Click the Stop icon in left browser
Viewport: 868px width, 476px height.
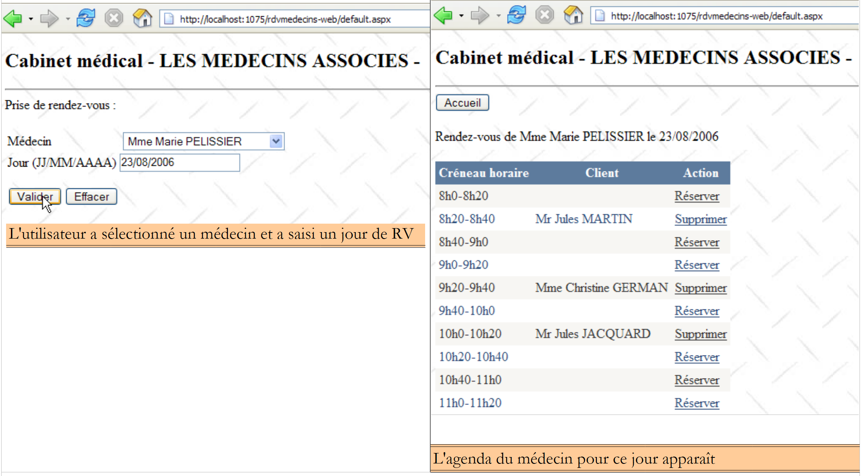(114, 18)
